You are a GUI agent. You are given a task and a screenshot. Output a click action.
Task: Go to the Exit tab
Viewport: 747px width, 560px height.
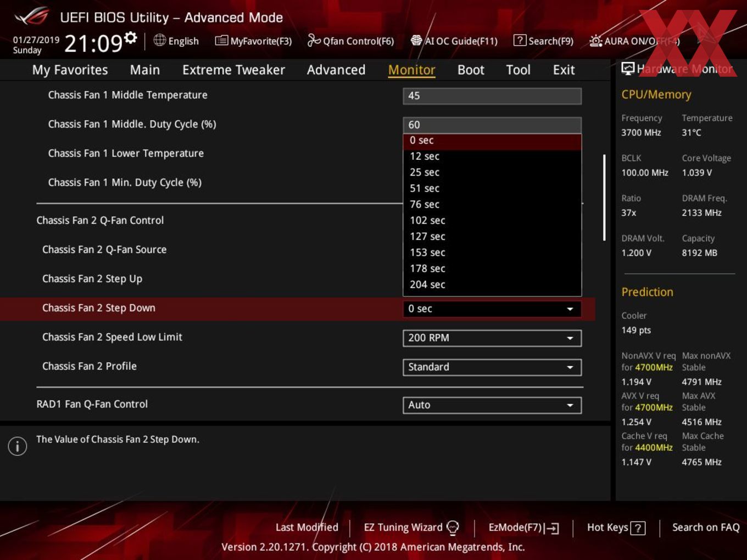pos(564,70)
